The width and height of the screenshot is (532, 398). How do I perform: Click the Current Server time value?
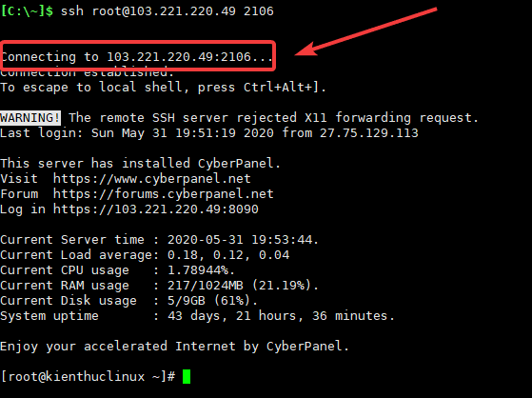(243, 240)
